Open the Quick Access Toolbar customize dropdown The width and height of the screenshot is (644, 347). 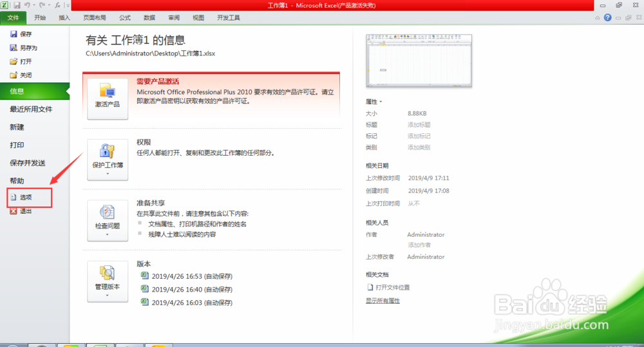coord(68,5)
